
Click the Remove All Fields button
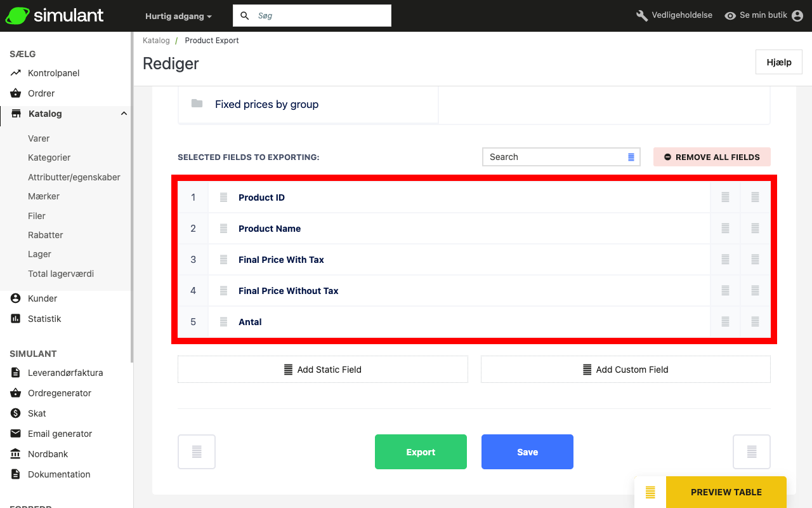712,157
